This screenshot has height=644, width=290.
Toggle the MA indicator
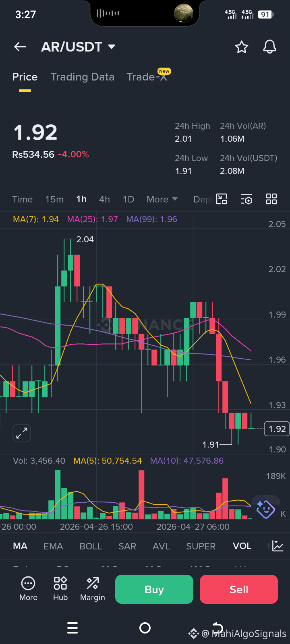click(20, 546)
